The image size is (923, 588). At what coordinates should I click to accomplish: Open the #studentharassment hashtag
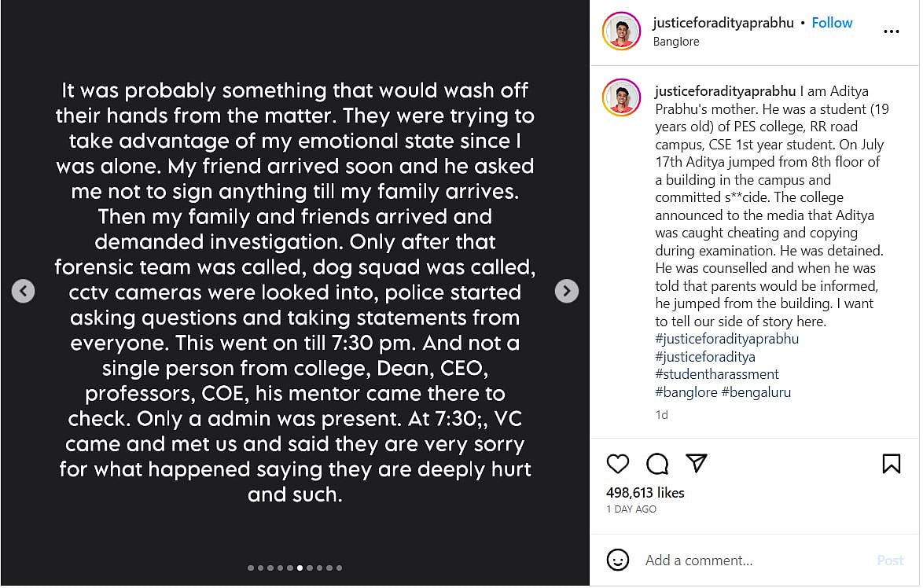point(717,374)
